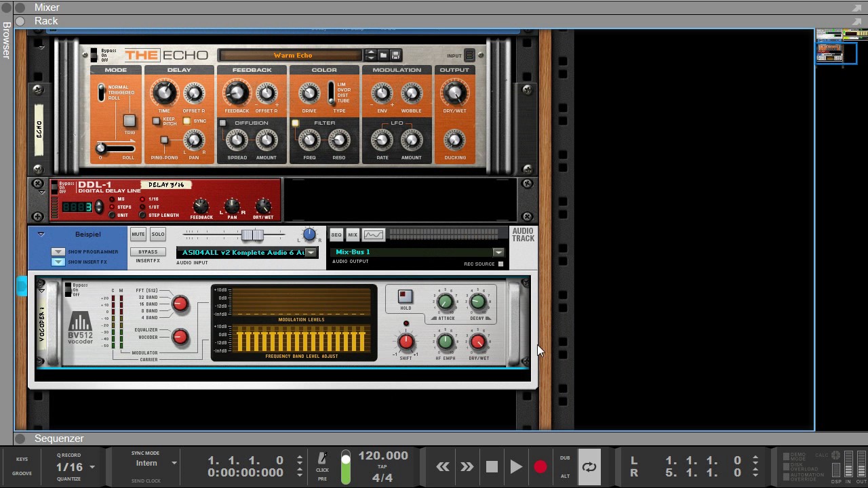Click the DDL-1 FEEDBACK knob
Viewport: 868px width, 488px height.
tap(201, 206)
